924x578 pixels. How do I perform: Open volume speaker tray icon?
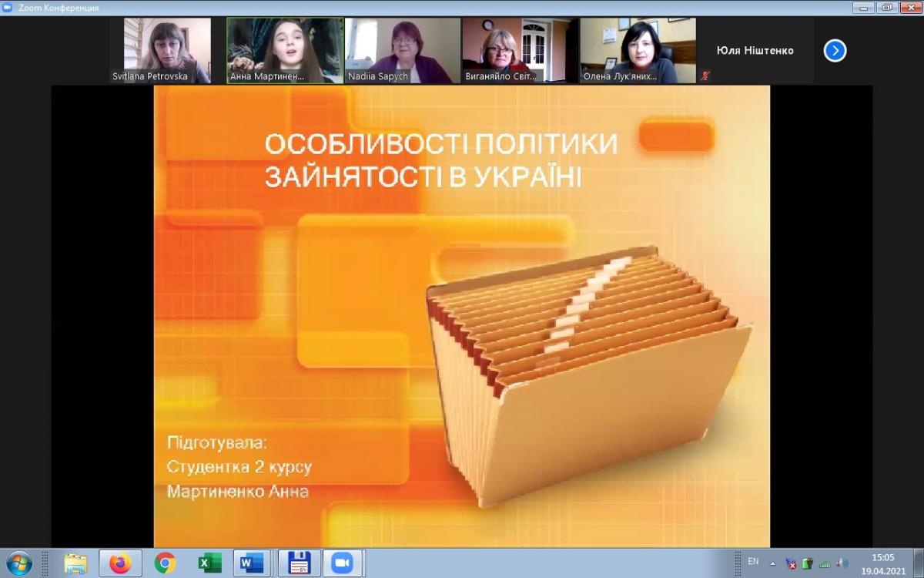point(842,563)
